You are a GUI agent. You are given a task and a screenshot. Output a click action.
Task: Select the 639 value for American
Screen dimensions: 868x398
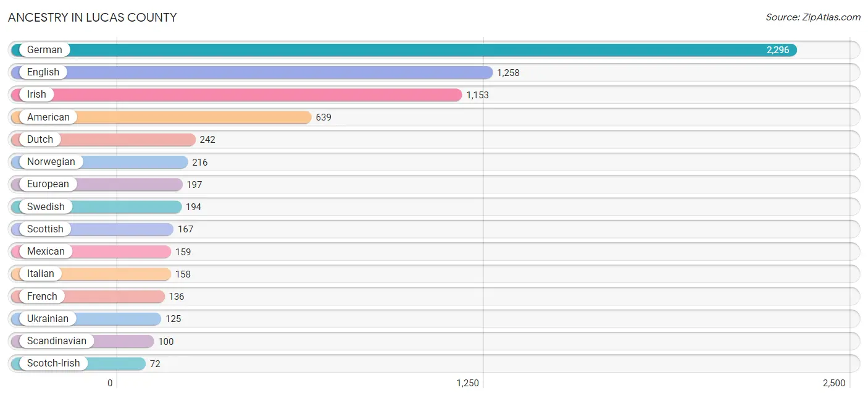[x=323, y=117]
